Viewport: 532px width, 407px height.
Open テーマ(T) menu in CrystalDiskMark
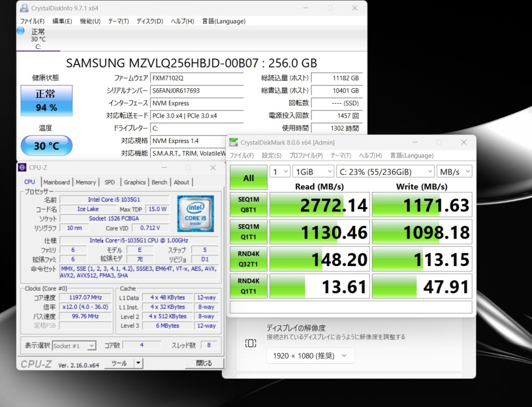(341, 155)
